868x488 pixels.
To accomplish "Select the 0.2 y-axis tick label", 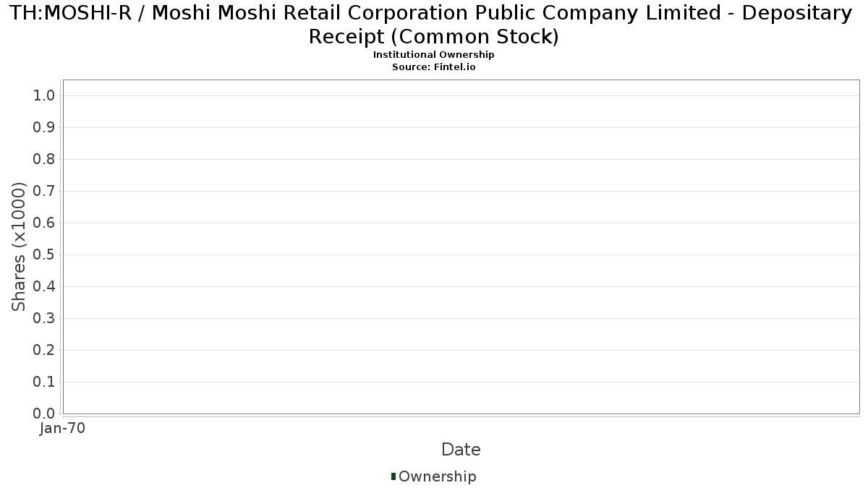I will (x=45, y=351).
